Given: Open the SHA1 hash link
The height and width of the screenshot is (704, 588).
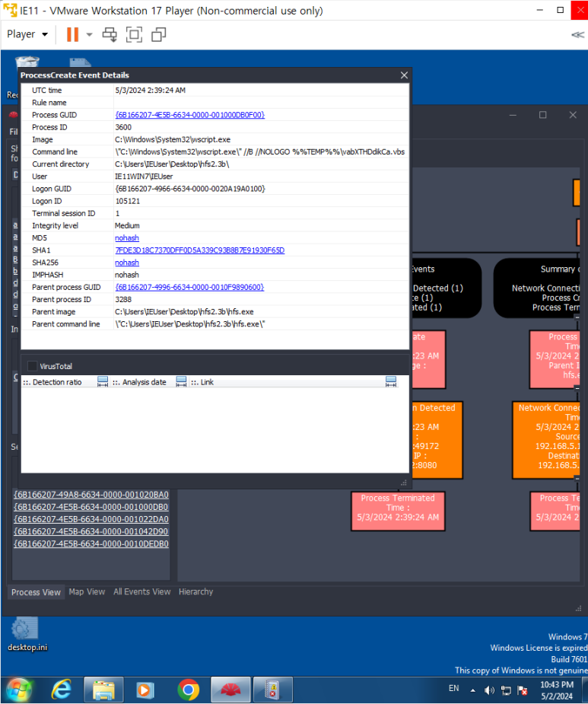Looking at the screenshot, I should (x=200, y=250).
